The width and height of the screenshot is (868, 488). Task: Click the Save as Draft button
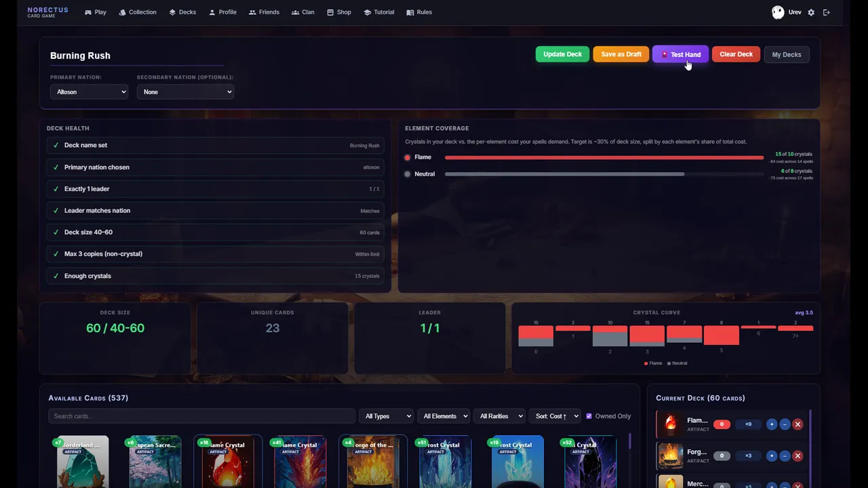[x=621, y=54]
